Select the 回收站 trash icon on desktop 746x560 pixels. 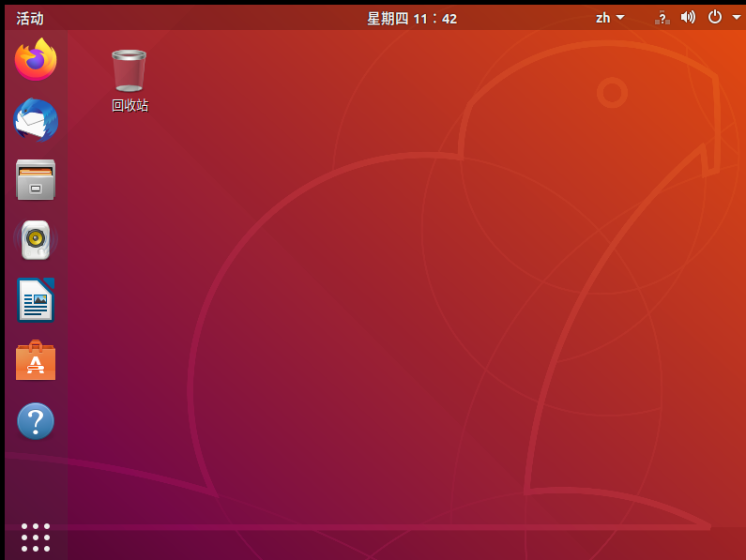(129, 81)
